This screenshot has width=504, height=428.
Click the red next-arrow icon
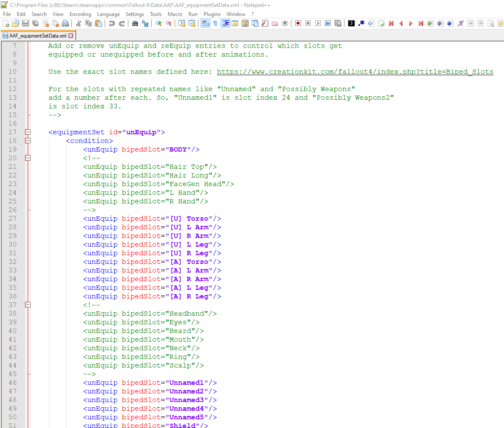click(411, 23)
